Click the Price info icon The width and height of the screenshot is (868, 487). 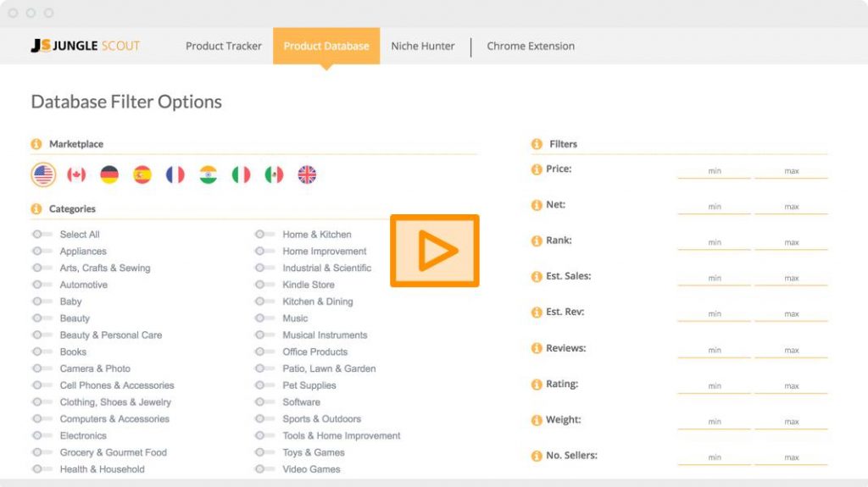[x=537, y=169]
